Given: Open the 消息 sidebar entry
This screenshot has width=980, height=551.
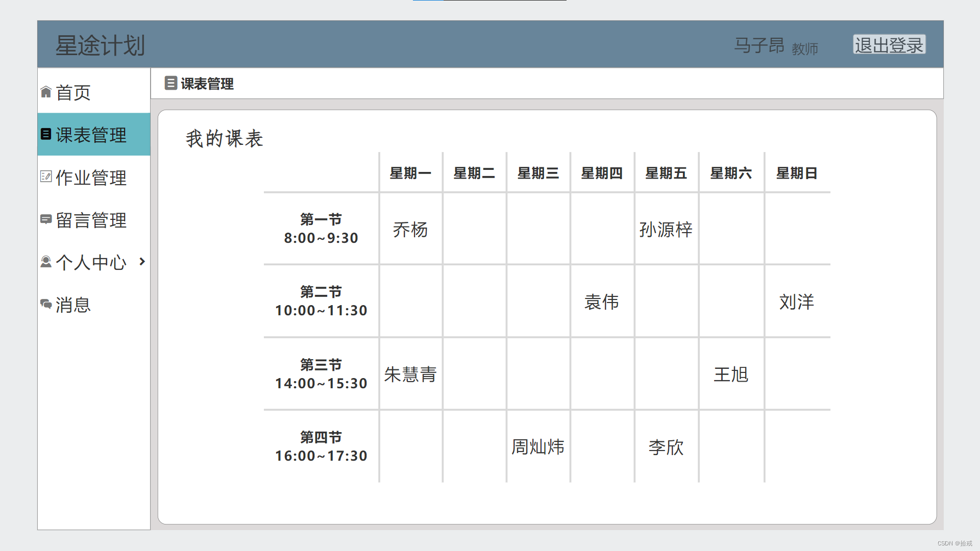Looking at the screenshot, I should pyautogui.click(x=73, y=305).
